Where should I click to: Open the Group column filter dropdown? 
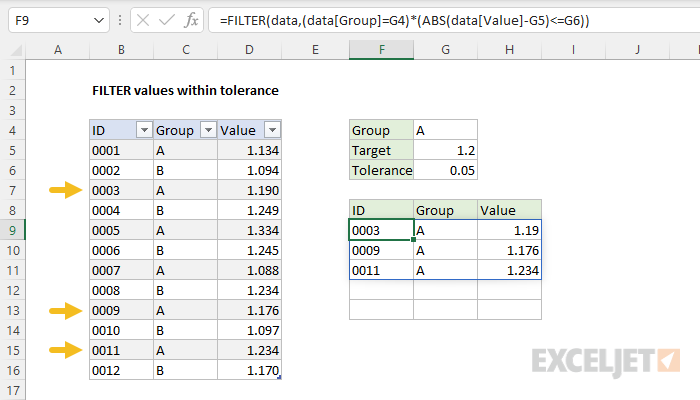coord(208,130)
